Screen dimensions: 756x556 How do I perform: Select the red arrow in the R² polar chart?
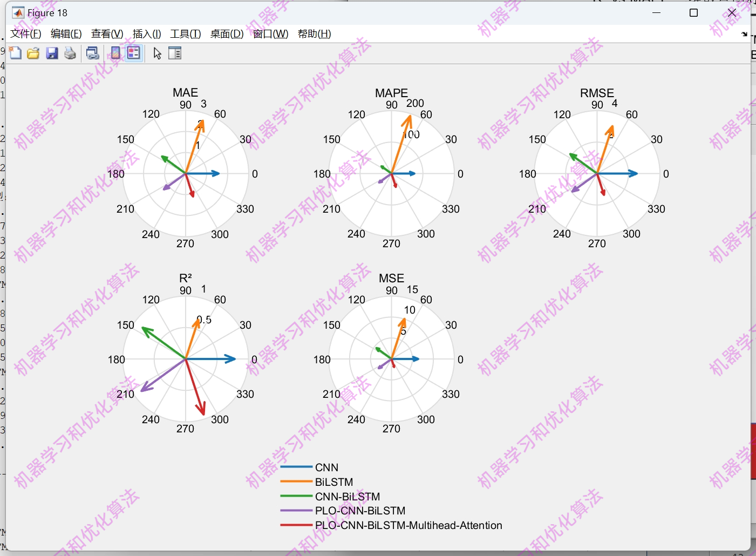click(x=195, y=387)
